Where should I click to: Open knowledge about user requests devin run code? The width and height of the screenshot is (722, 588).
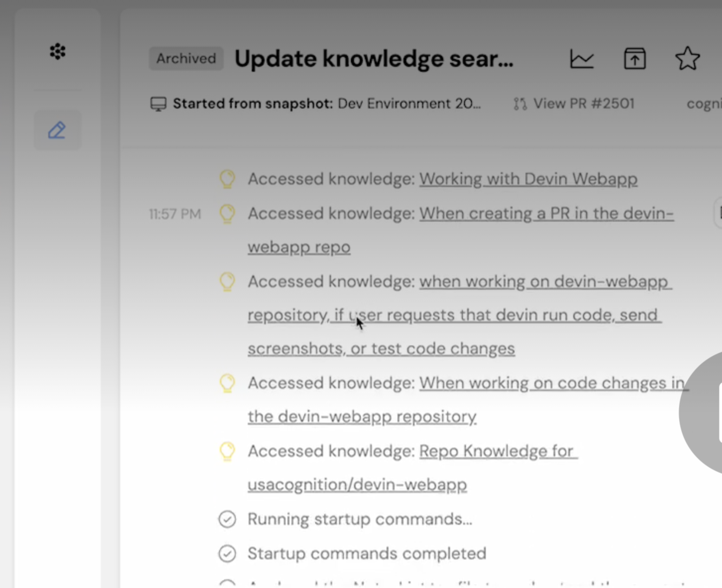coord(460,315)
